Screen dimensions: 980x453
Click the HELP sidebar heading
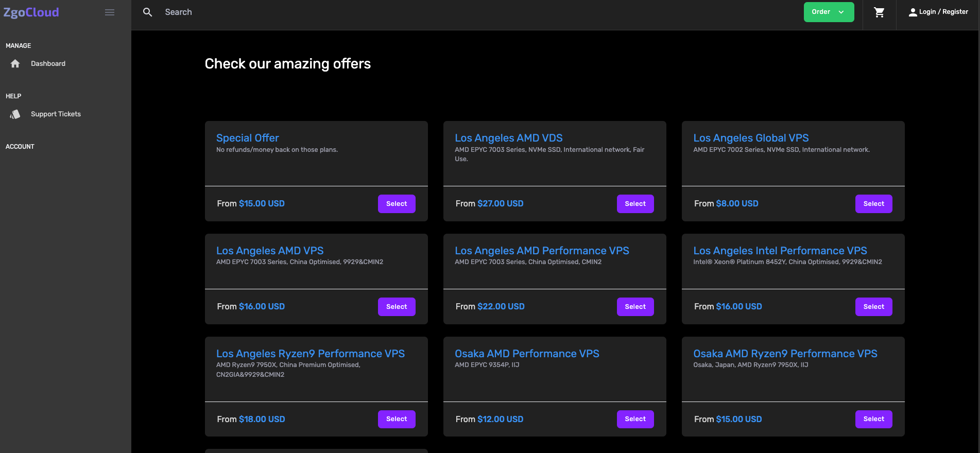pyautogui.click(x=13, y=96)
